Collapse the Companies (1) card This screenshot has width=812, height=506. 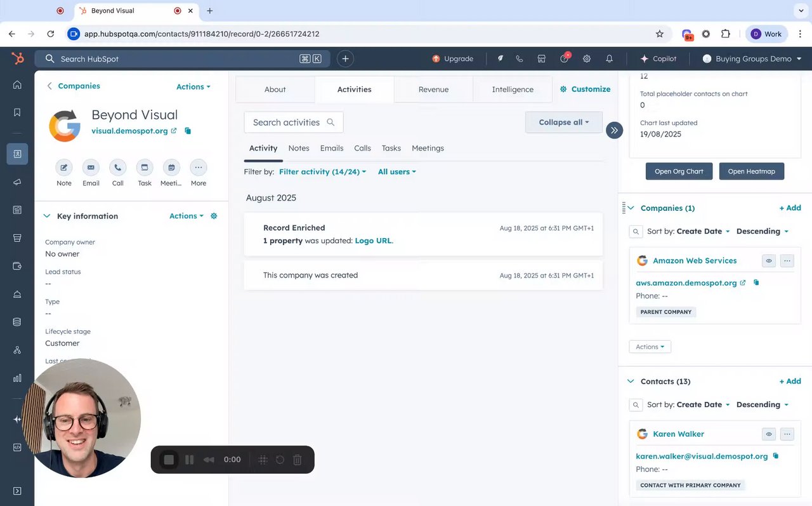pos(631,208)
